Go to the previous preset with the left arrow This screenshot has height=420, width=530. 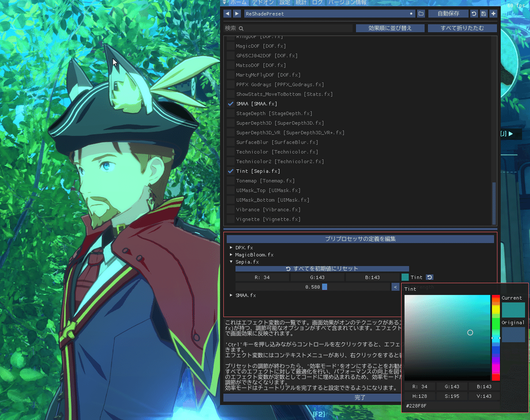(227, 14)
